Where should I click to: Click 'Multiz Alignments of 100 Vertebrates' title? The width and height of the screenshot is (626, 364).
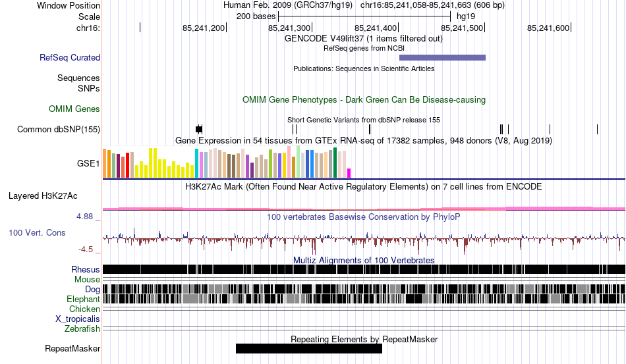click(x=364, y=260)
